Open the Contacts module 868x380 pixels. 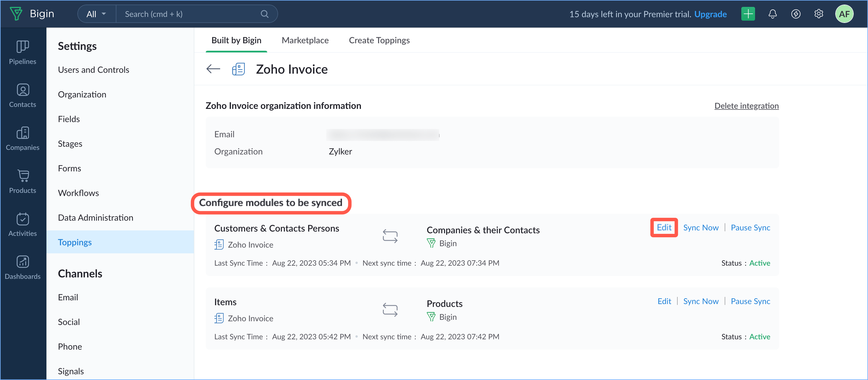(x=23, y=95)
